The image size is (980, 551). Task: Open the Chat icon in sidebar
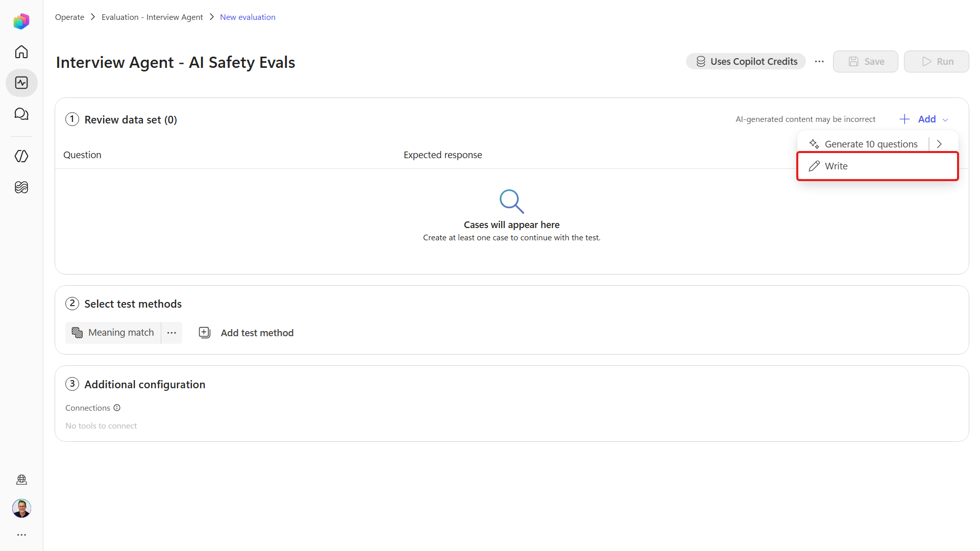(x=21, y=114)
